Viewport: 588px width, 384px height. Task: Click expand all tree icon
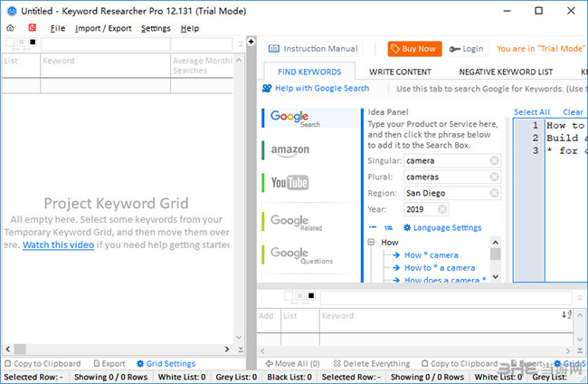(x=388, y=227)
